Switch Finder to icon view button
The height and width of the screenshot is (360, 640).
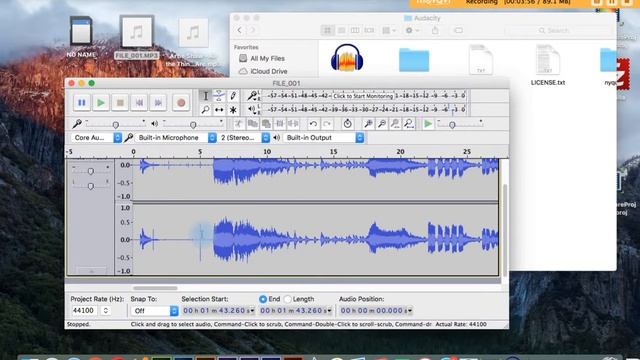pyautogui.click(x=327, y=30)
